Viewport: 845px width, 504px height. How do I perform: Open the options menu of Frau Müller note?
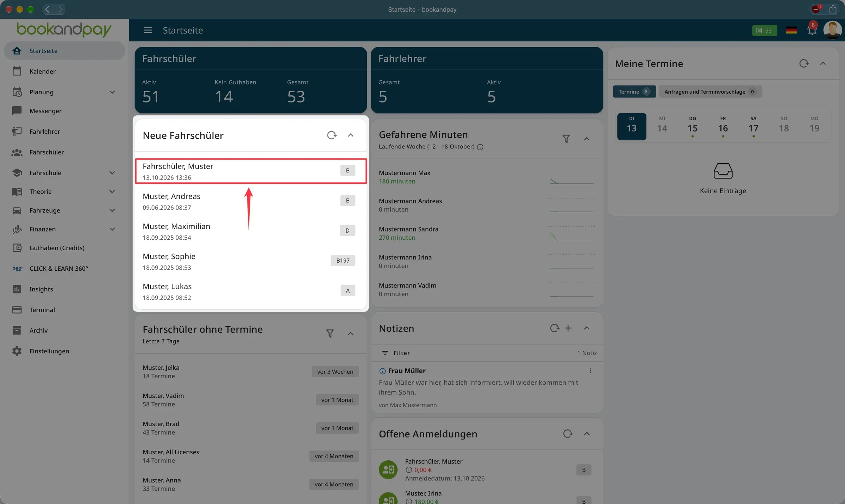coord(590,370)
